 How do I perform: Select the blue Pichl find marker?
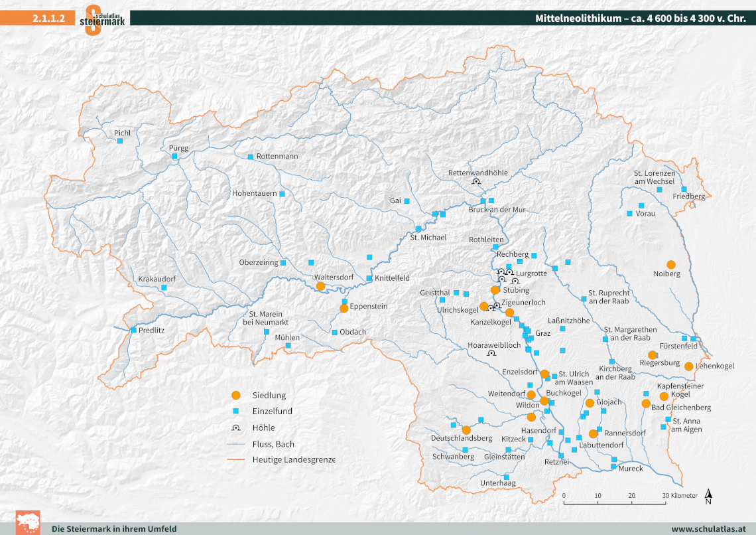120,141
